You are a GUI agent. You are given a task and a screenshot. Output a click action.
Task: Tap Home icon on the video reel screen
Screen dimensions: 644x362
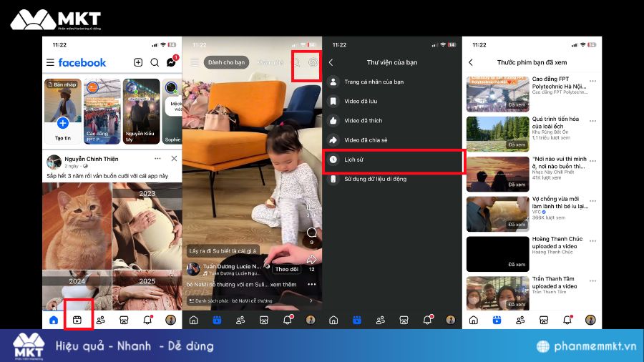click(193, 320)
